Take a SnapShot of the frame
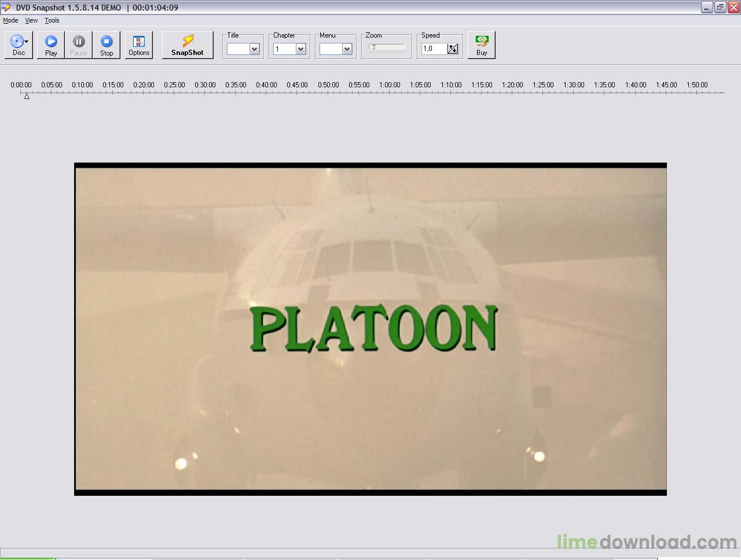 188,45
